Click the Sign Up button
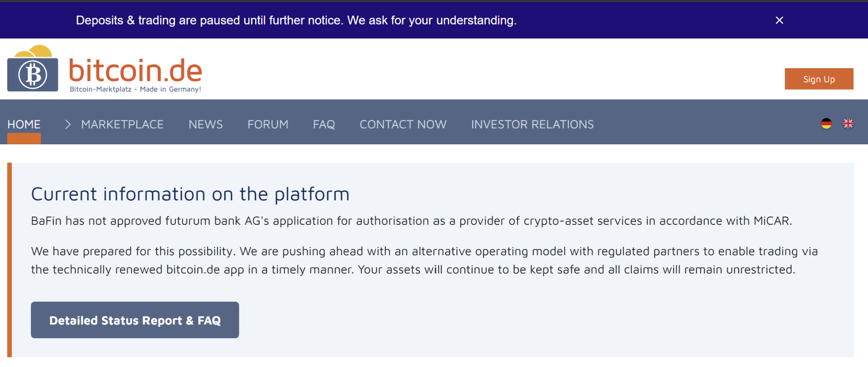Image resolution: width=868 pixels, height=367 pixels. [819, 79]
